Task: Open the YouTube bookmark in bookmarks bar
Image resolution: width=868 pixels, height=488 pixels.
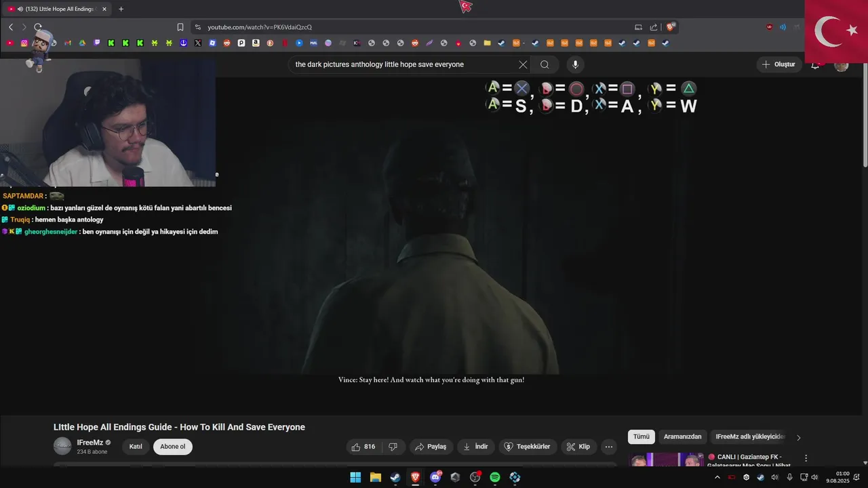Action: click(x=9, y=43)
